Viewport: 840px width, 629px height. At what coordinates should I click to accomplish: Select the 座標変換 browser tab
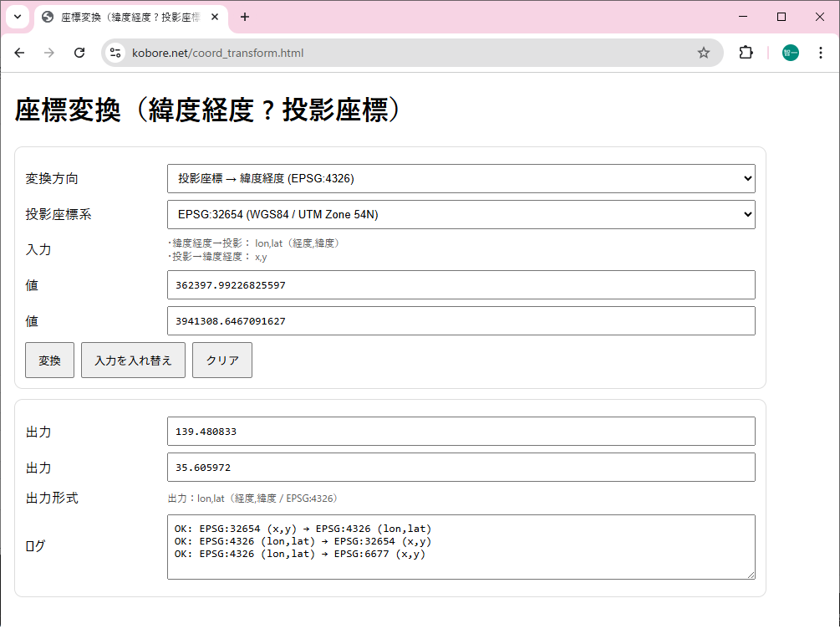[125, 17]
